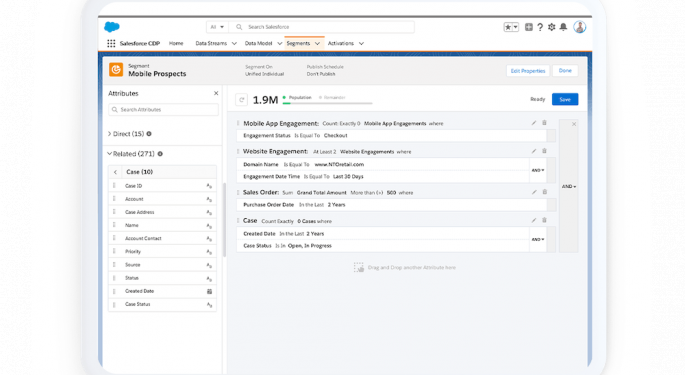This screenshot has height=375, width=685.
Task: Open the Data Model tab
Action: (x=258, y=43)
